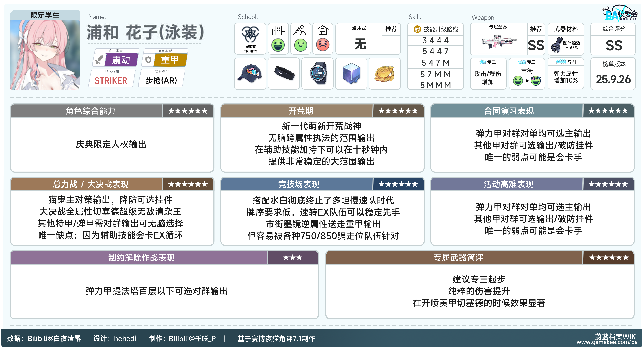Click the BA 校委会 logo

(620, 14)
